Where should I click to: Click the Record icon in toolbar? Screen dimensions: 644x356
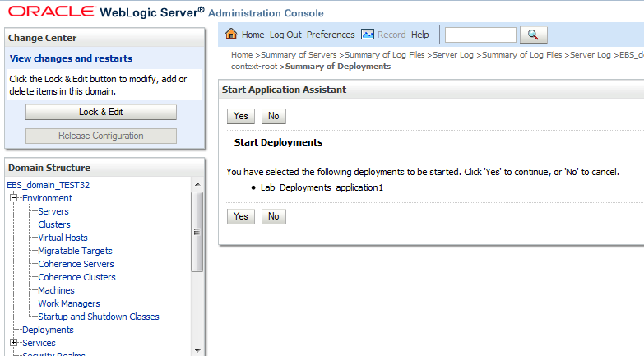coord(368,35)
